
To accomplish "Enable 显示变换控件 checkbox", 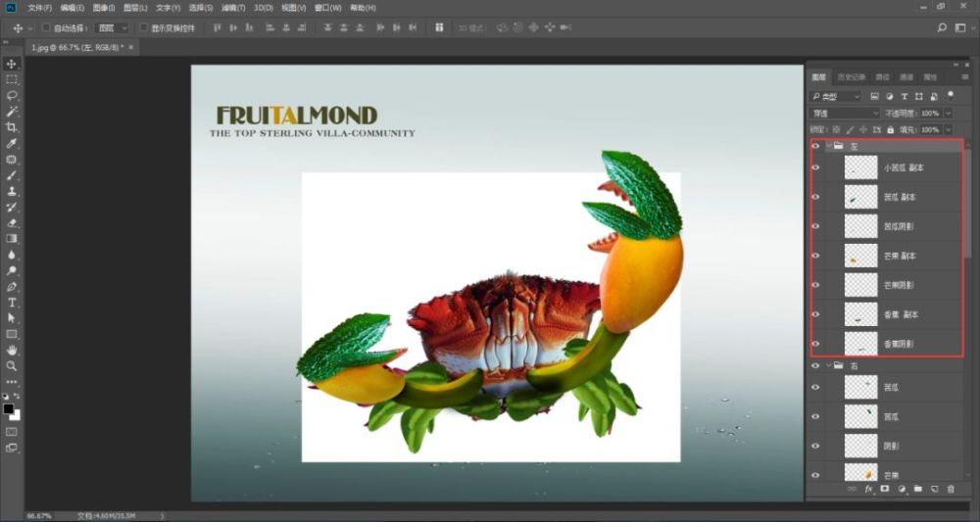I will click(143, 28).
